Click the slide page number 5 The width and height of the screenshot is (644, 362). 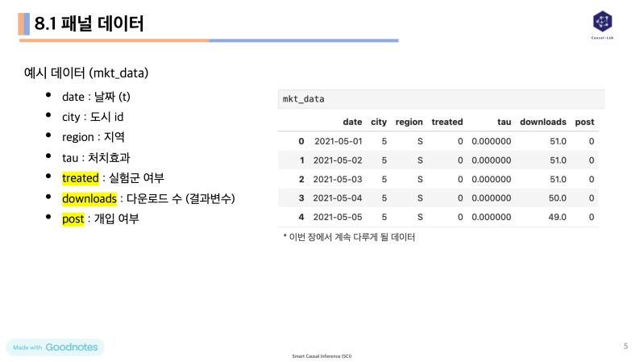point(625,346)
